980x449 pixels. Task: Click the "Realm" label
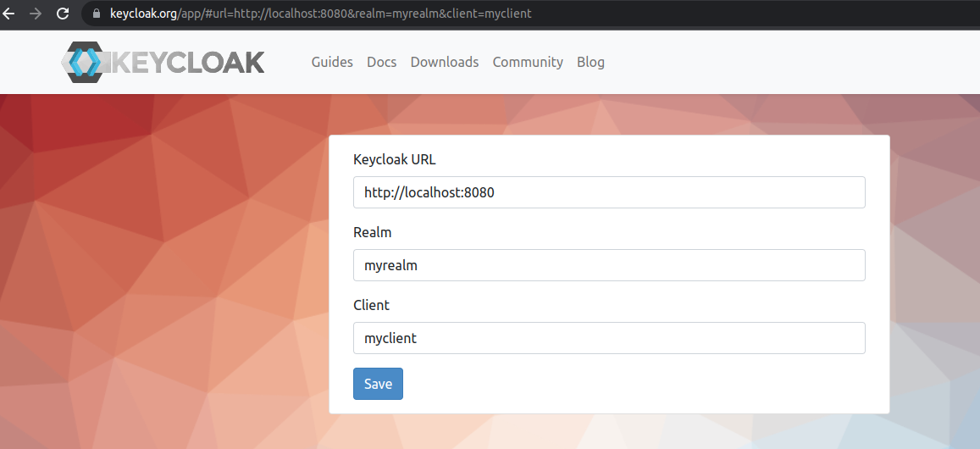click(373, 233)
